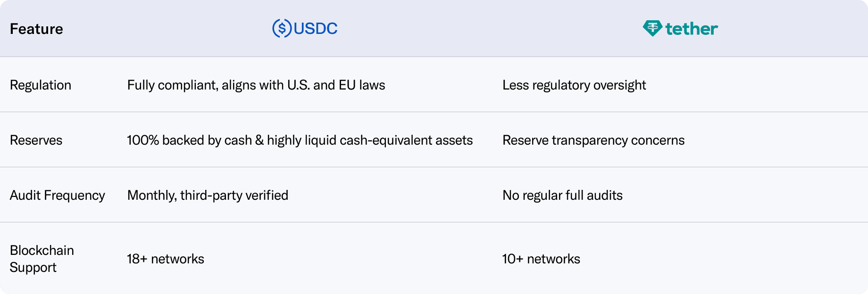Viewport: 868px width, 294px height.
Task: Select the '18+ networks' cell
Action: coord(166,259)
